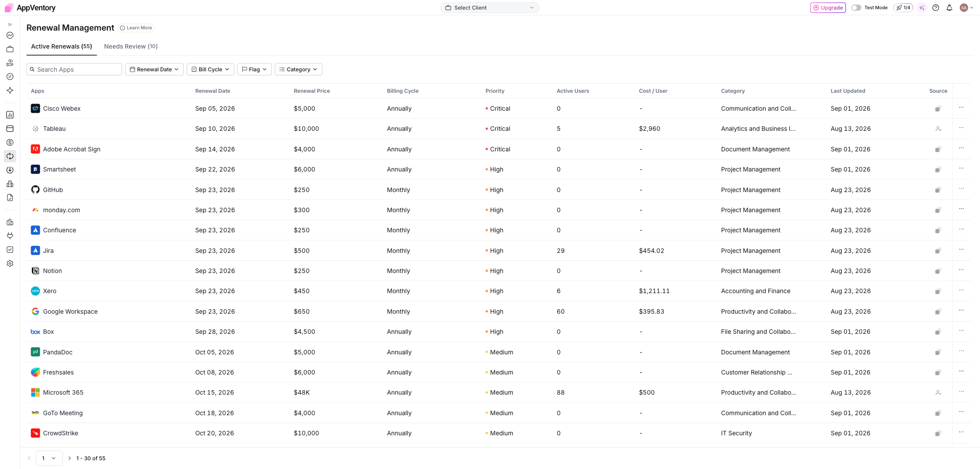This screenshot has width=980, height=469.
Task: Click the monday.com app name
Action: (62, 210)
